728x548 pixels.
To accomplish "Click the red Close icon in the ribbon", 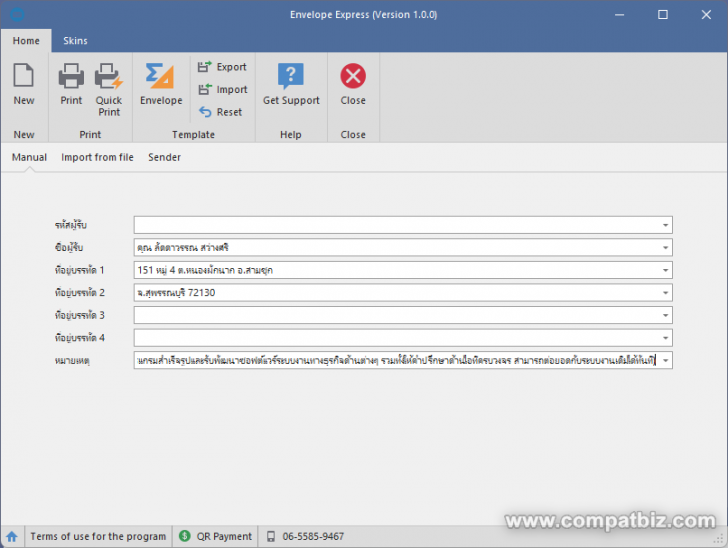I will [353, 84].
